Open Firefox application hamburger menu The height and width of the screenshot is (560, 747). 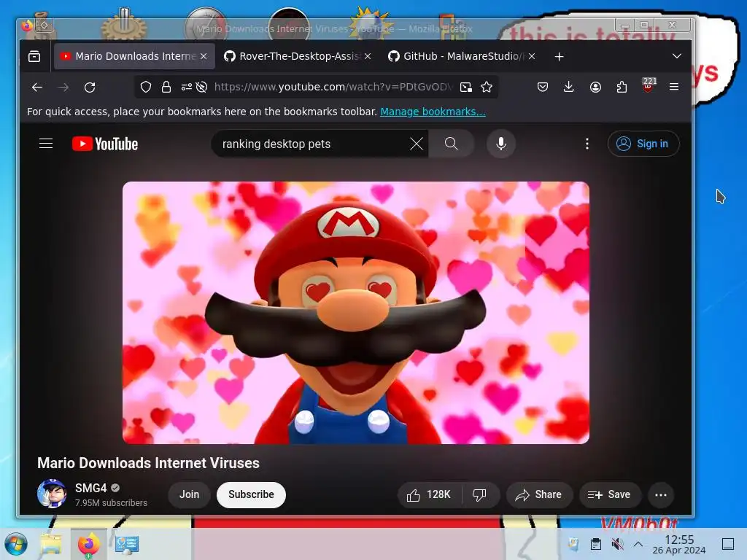(673, 87)
